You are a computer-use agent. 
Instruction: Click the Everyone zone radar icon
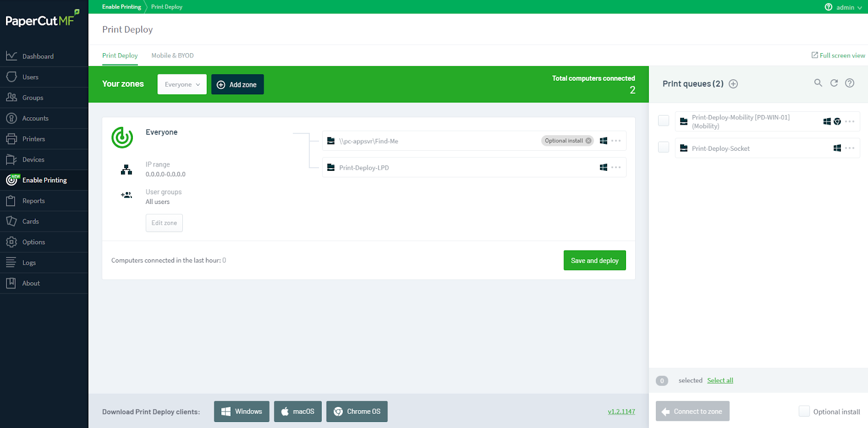point(122,137)
